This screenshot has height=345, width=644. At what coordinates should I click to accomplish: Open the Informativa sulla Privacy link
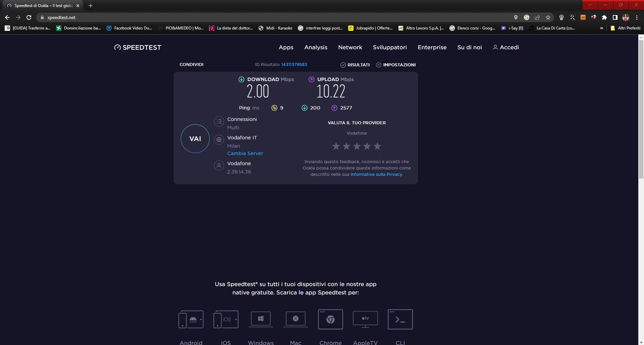click(x=376, y=175)
